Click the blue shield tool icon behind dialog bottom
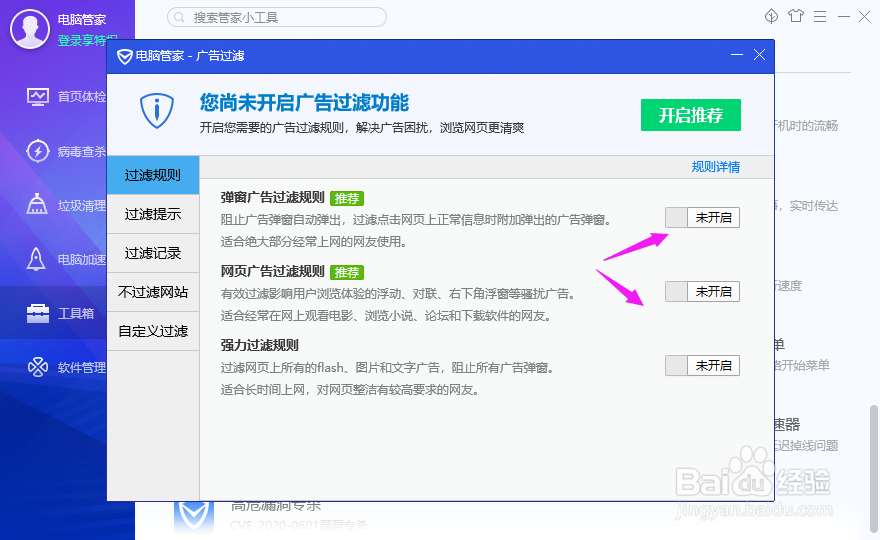This screenshot has height=540, width=880. pyautogui.click(x=194, y=517)
